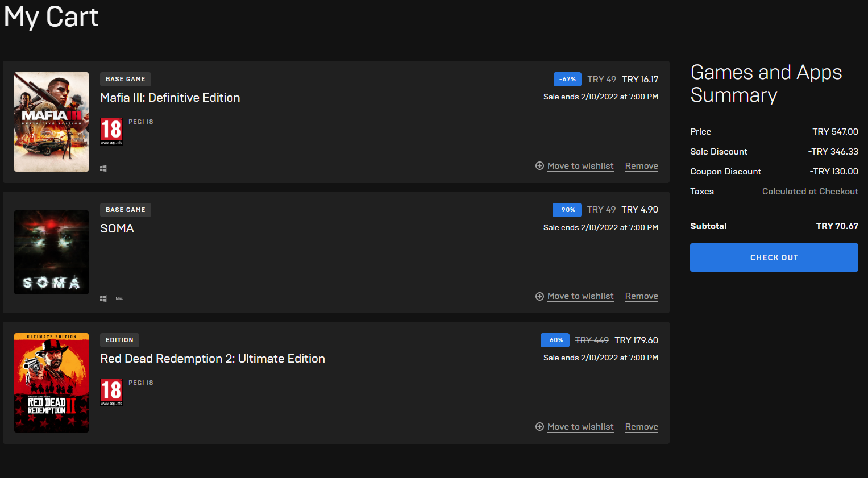868x478 pixels.
Task: Remove SOMA from the cart
Action: point(641,296)
